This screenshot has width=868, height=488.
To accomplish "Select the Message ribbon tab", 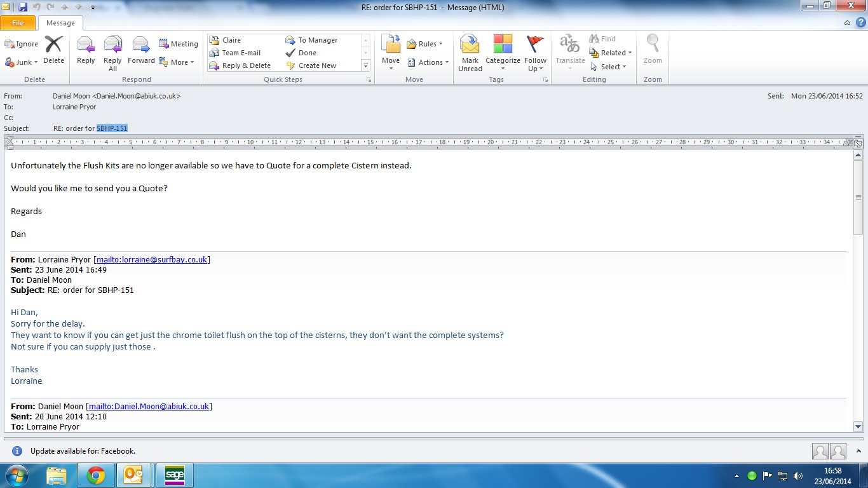I will [x=60, y=23].
